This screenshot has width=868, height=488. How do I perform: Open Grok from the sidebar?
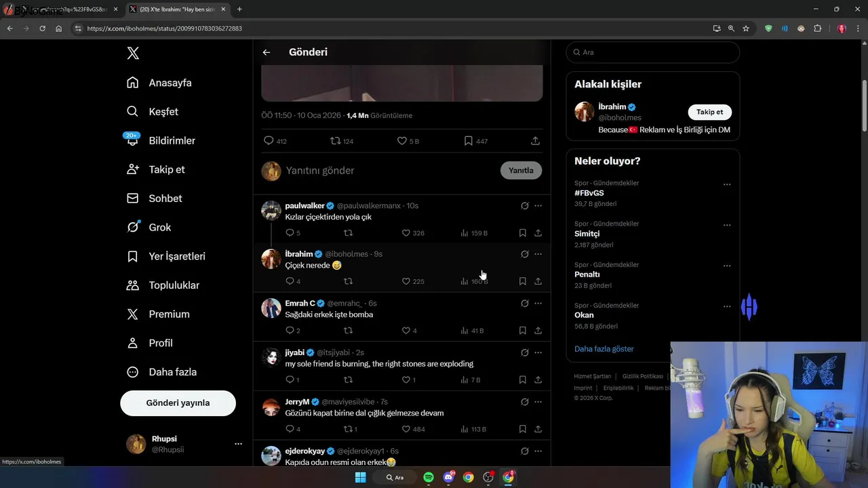[x=149, y=227]
